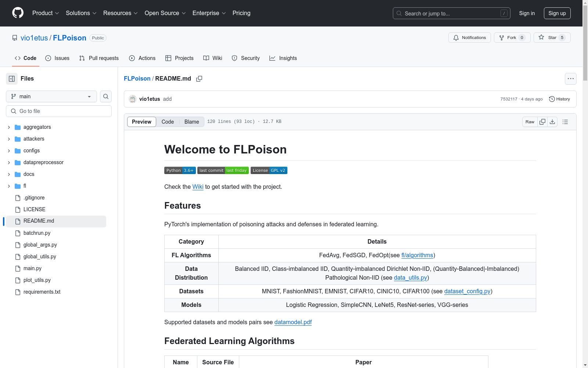This screenshot has height=368, width=588.
Task: Open the Pull requests tab
Action: coord(99,58)
